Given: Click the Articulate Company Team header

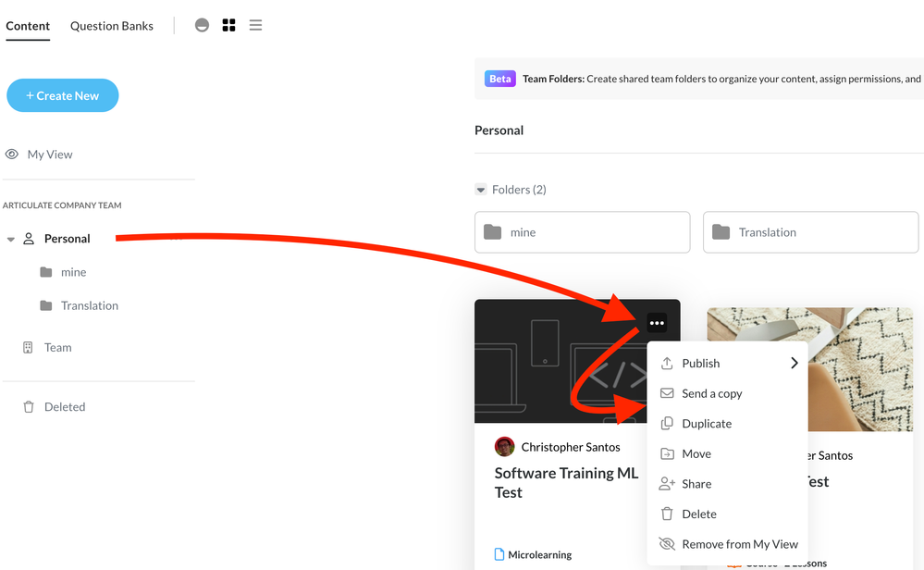Looking at the screenshot, I should 62,205.
